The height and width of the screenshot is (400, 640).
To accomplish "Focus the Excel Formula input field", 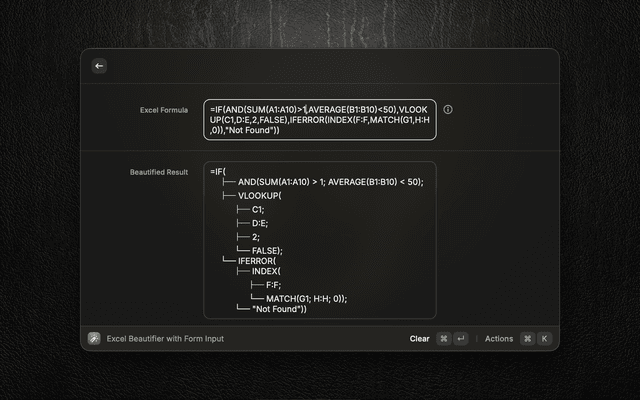I will click(x=320, y=120).
